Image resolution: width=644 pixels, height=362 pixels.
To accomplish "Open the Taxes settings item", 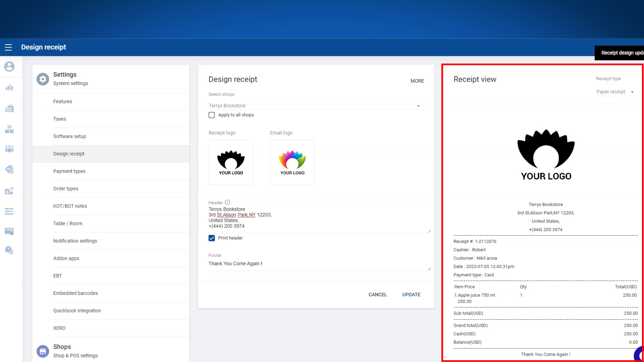I will coord(60,119).
